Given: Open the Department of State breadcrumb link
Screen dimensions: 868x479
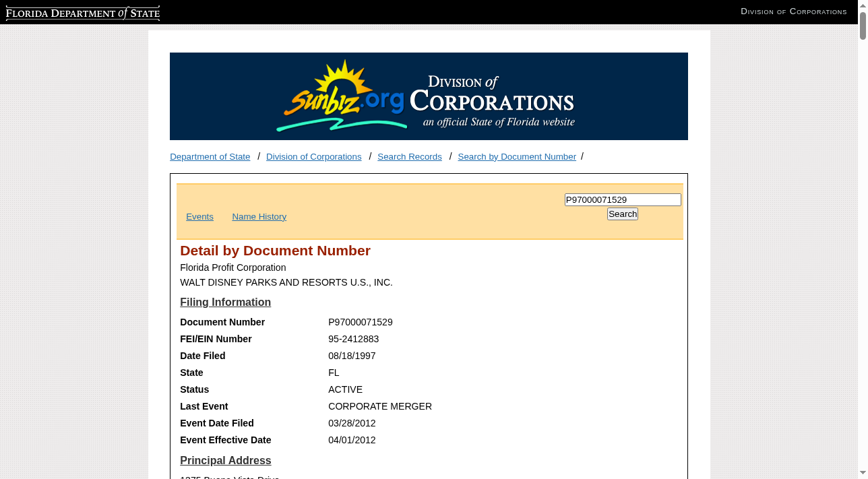Looking at the screenshot, I should point(210,157).
